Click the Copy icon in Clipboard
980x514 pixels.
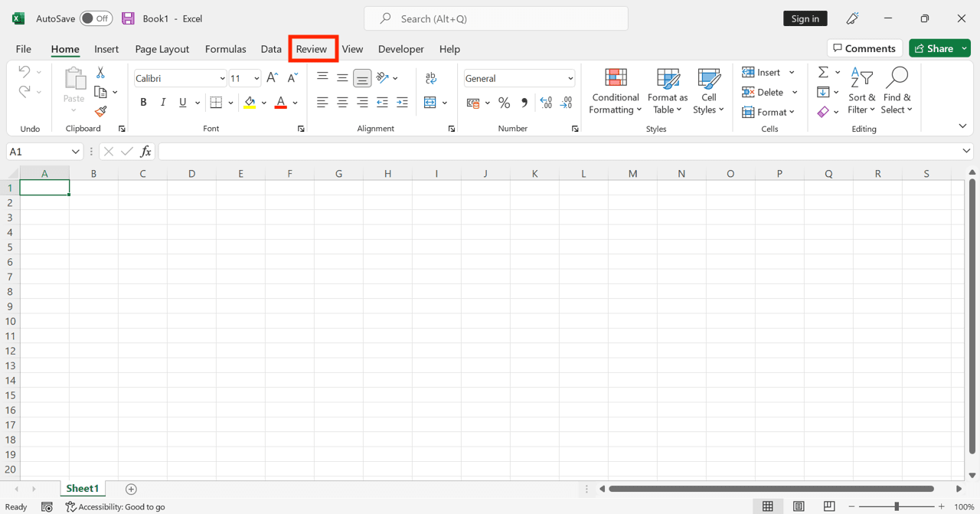pyautogui.click(x=100, y=92)
